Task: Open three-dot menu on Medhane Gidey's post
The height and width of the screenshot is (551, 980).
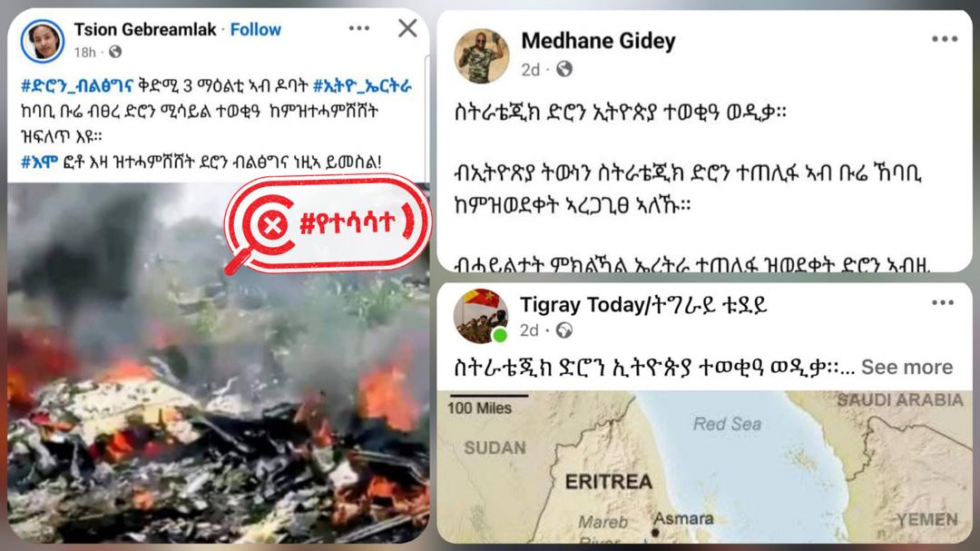Action: coord(945,39)
